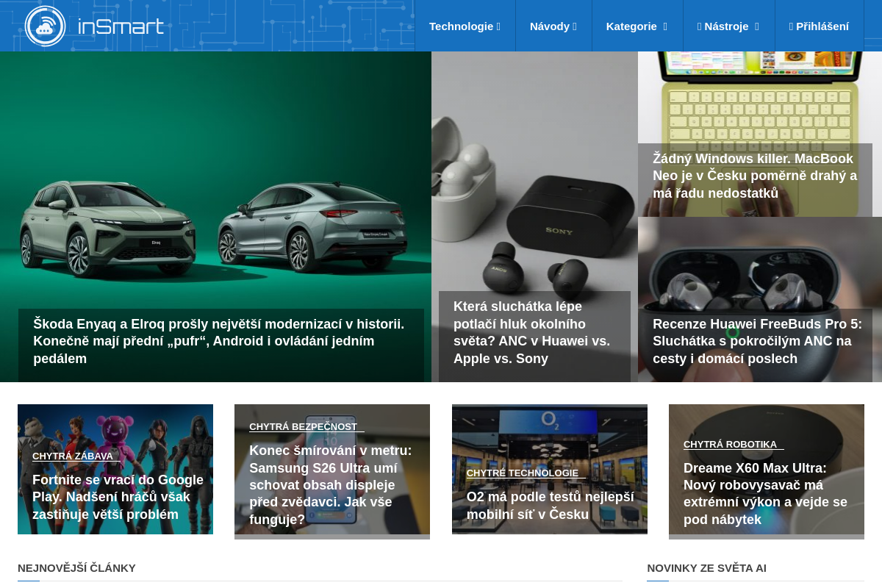Open the Nástroje menu
Screen dimensions: 882x588
click(x=728, y=26)
